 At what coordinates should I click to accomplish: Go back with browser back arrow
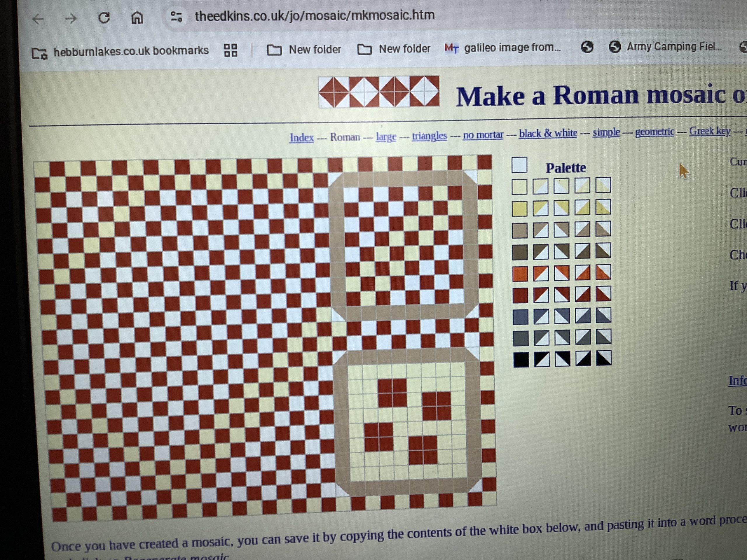pyautogui.click(x=38, y=19)
